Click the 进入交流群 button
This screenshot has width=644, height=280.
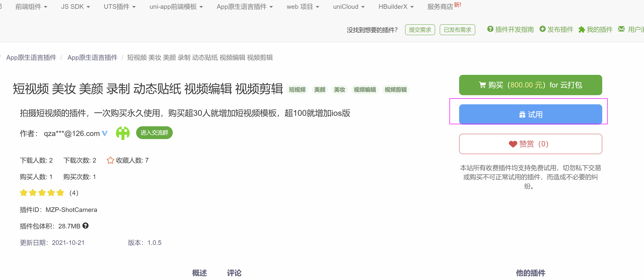click(154, 133)
